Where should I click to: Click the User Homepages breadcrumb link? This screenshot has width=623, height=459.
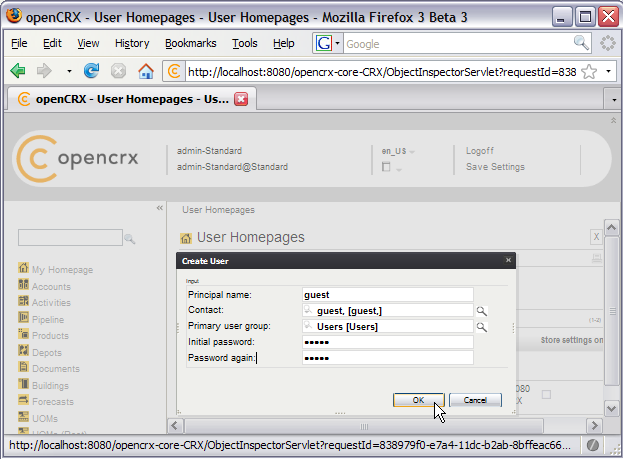(218, 210)
